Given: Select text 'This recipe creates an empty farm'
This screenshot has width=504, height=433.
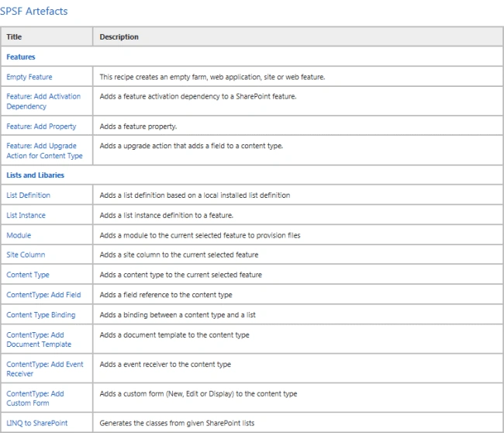Looking at the screenshot, I should [212, 77].
